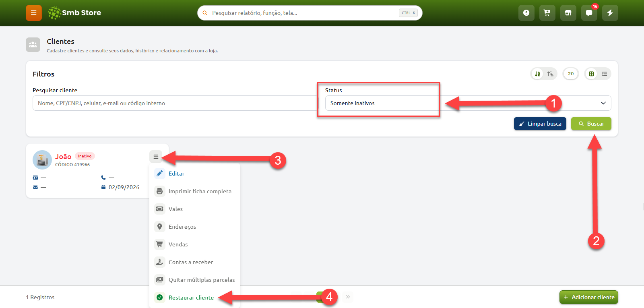Click the Smb Store logo

(x=74, y=13)
